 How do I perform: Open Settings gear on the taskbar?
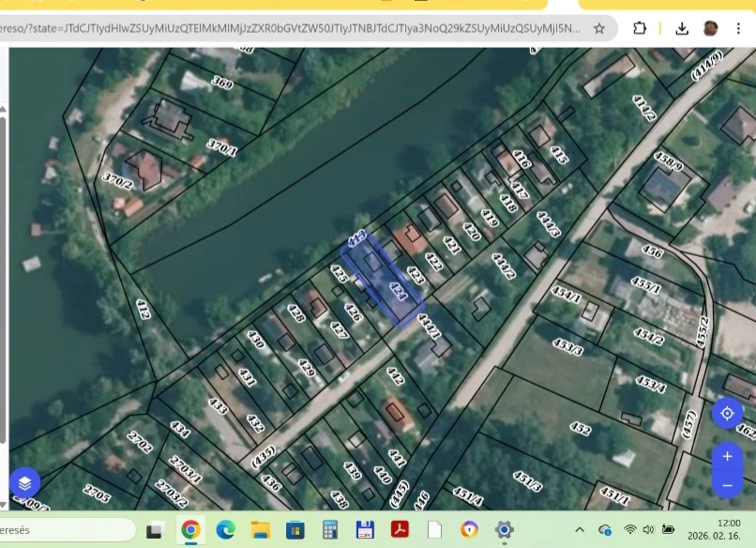pos(504,529)
